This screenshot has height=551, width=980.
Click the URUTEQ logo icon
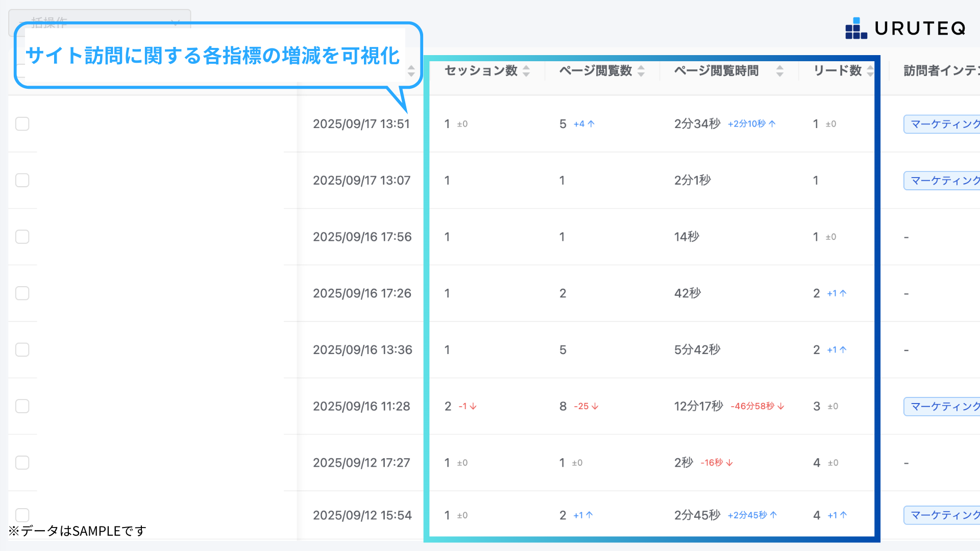pyautogui.click(x=856, y=29)
